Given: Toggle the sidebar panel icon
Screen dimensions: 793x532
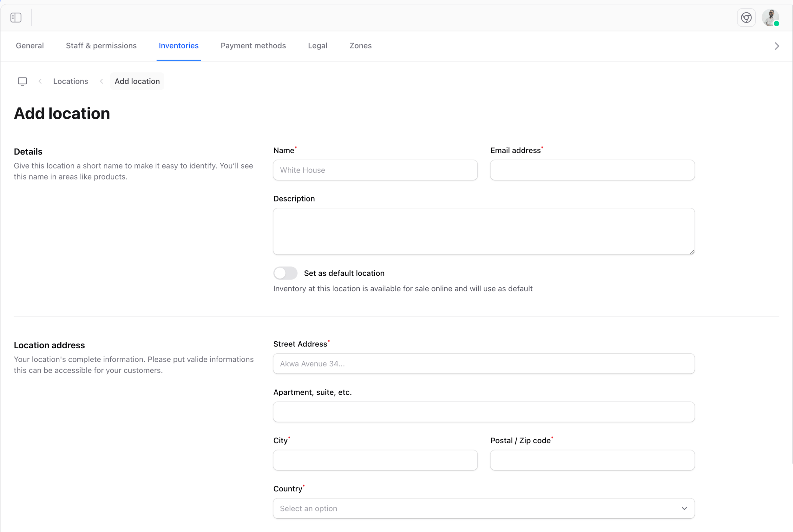Looking at the screenshot, I should click(16, 17).
